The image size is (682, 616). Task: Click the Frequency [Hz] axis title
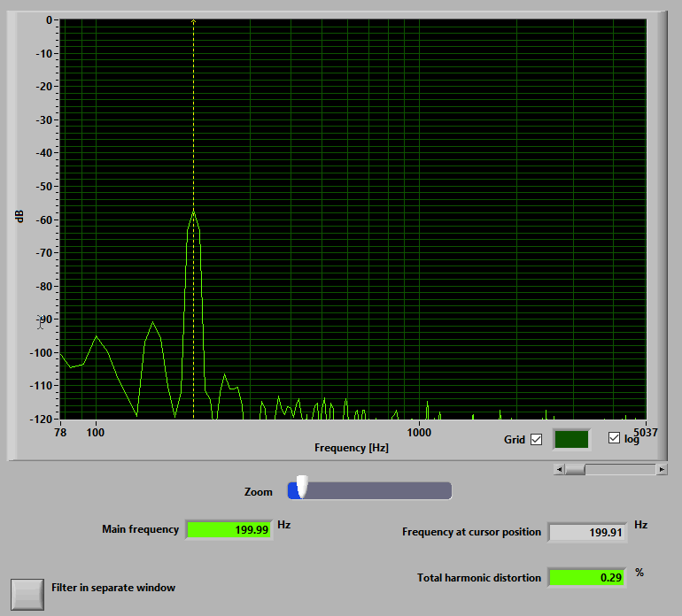coord(352,448)
